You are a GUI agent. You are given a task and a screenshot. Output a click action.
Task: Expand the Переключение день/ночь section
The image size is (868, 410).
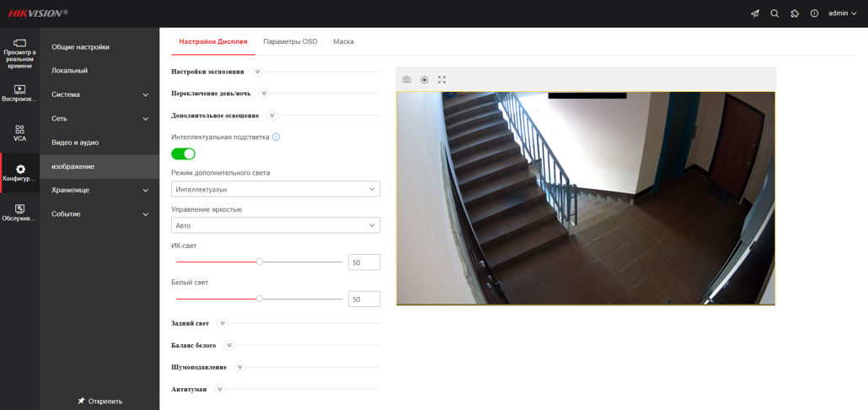click(x=264, y=94)
